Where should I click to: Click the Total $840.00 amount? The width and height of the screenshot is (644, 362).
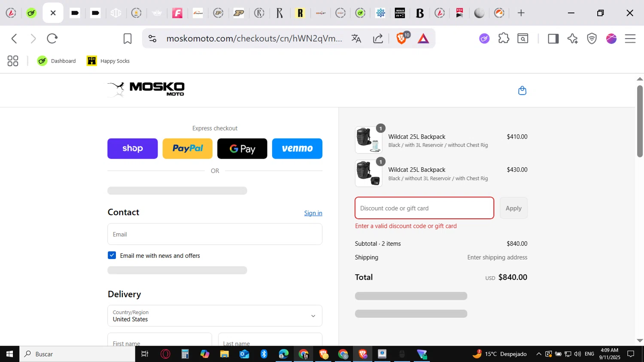point(513,277)
